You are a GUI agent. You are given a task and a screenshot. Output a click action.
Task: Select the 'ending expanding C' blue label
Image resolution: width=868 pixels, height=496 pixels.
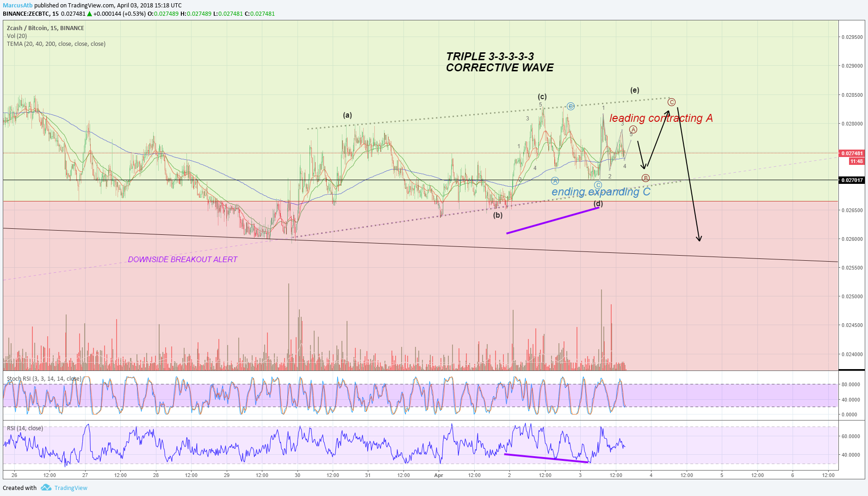[601, 192]
